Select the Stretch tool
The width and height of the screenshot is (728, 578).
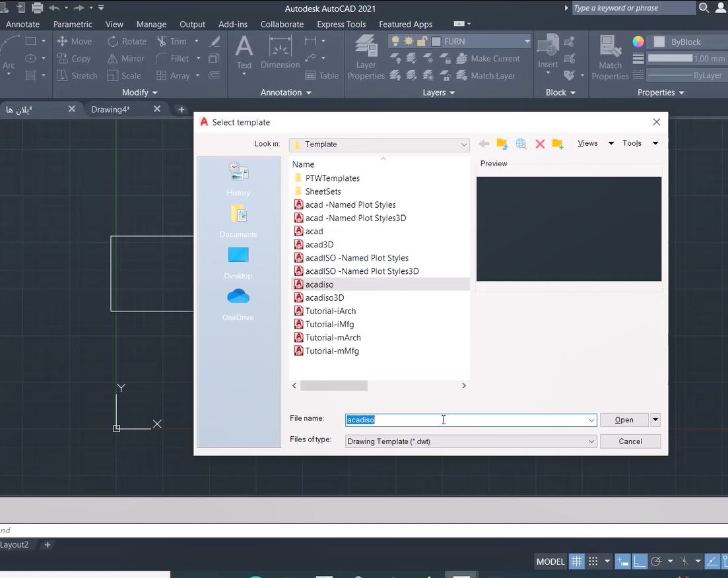77,76
